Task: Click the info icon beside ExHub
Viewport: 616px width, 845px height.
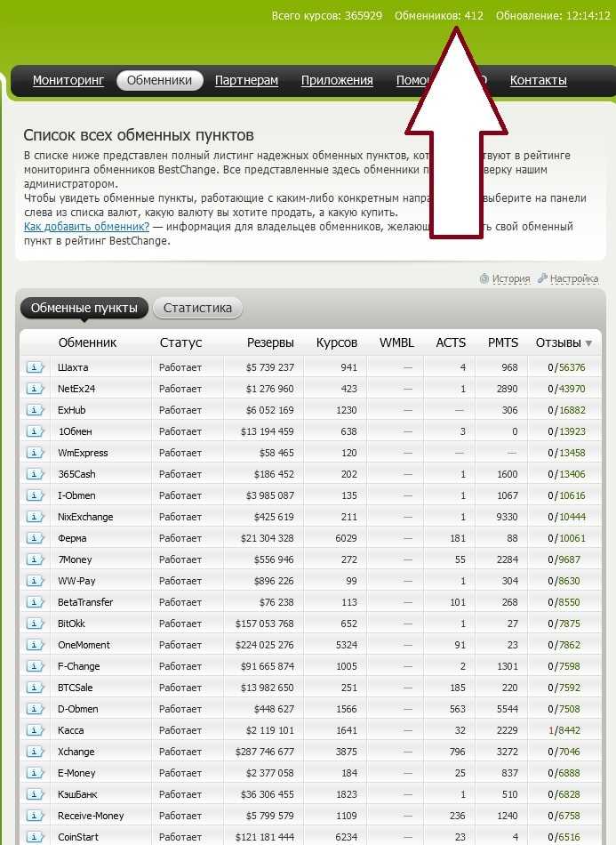Action: click(x=35, y=410)
